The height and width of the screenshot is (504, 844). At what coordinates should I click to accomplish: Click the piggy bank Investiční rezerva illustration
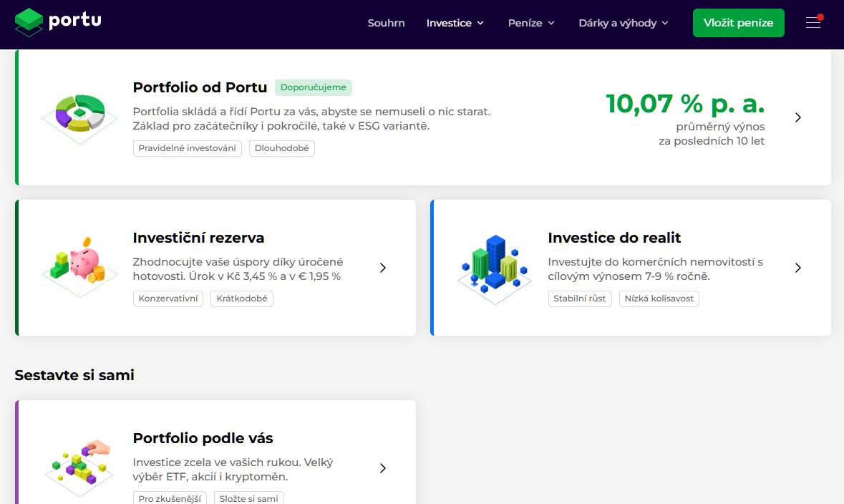[79, 267]
